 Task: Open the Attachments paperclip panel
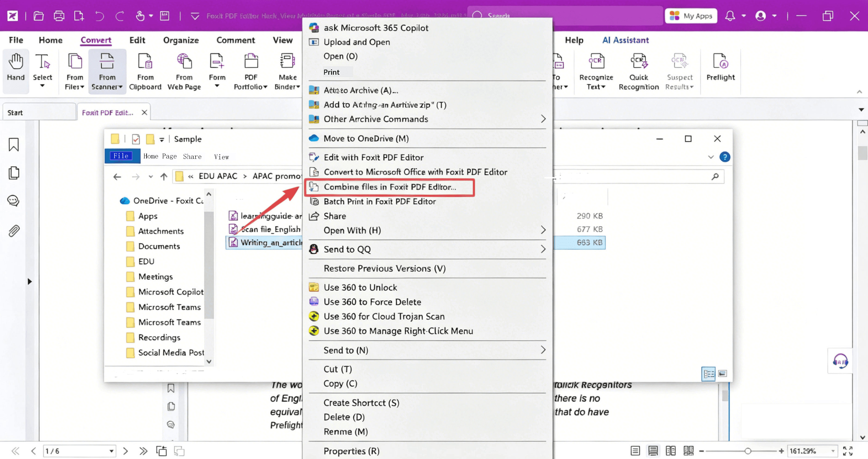coord(14,231)
